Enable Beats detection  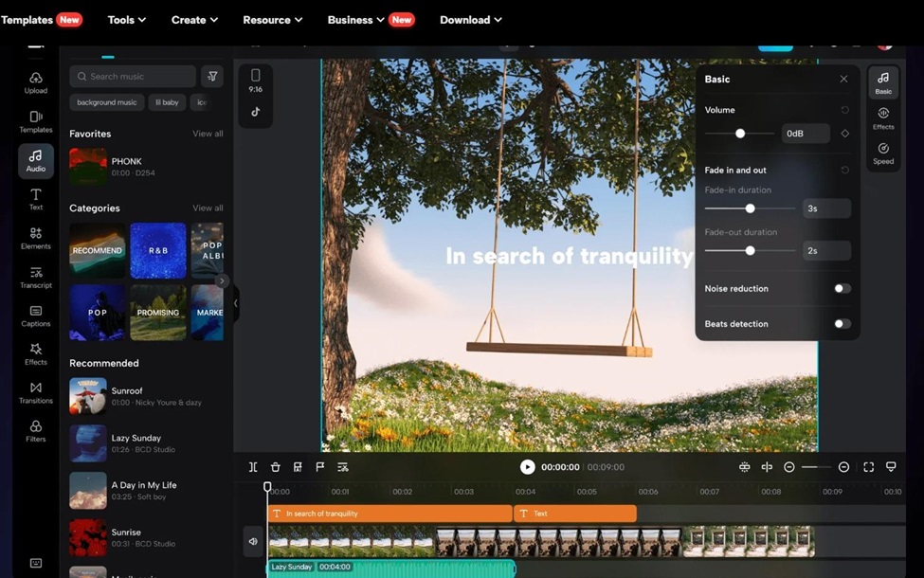pyautogui.click(x=842, y=323)
